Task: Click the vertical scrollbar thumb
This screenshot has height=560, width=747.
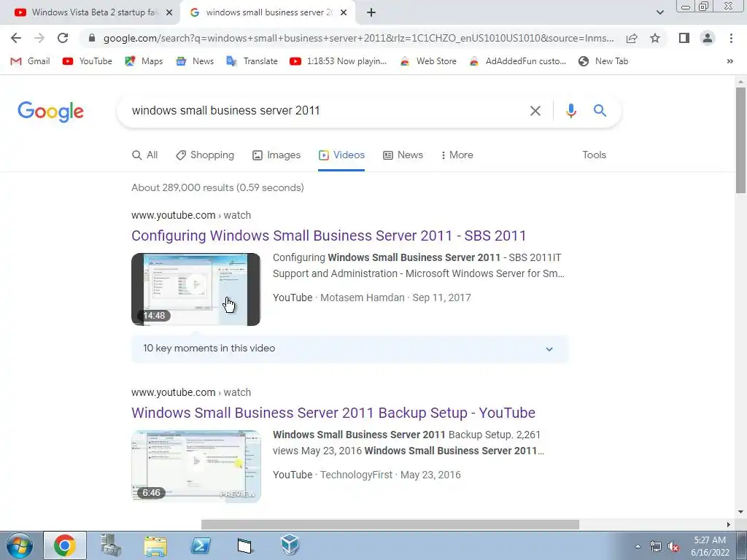Action: click(x=740, y=139)
